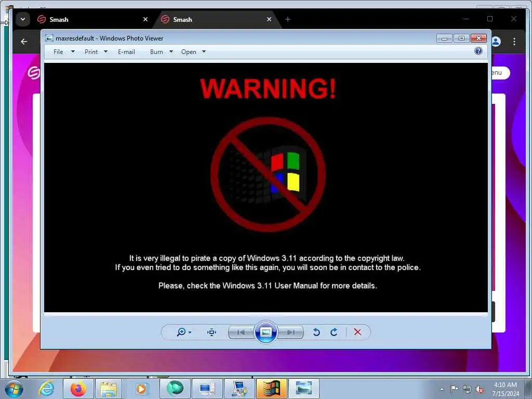Open Windows Explorer from the taskbar

pyautogui.click(x=109, y=389)
